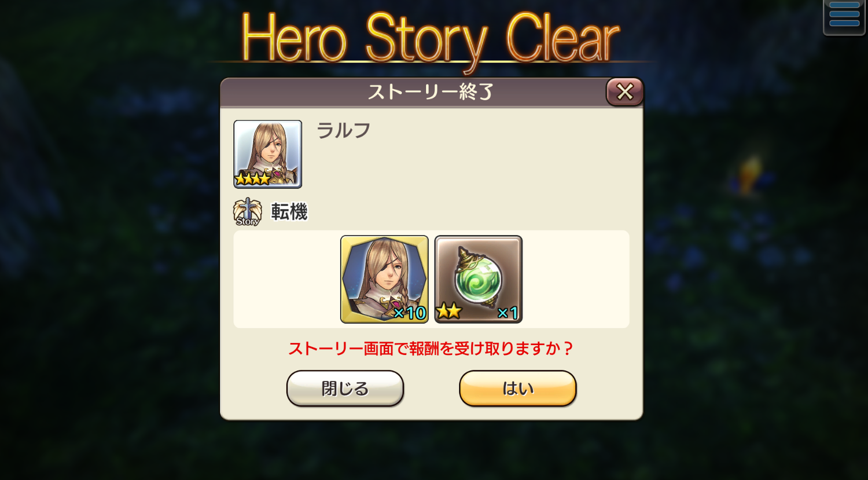Screen dimensions: 868x480
Task: Close the ストーリー終了 dialog with X
Action: (625, 91)
